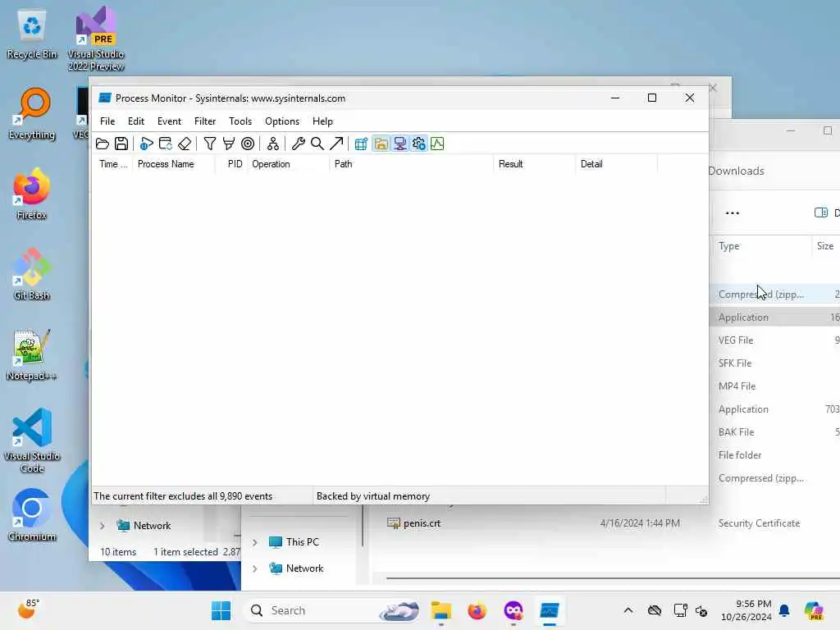Click the wrench tools icon in toolbar
This screenshot has width=840, height=630.
[x=299, y=144]
